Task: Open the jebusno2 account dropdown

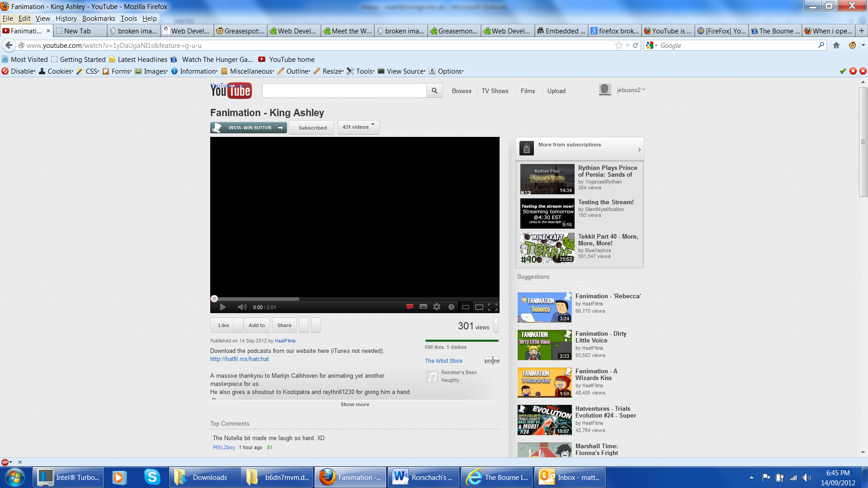Action: (x=631, y=90)
